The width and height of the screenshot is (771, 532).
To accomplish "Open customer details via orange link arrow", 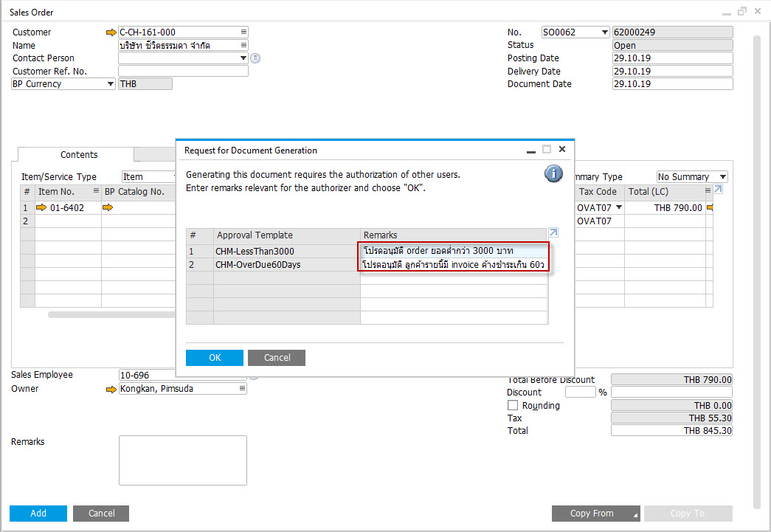I will [111, 32].
